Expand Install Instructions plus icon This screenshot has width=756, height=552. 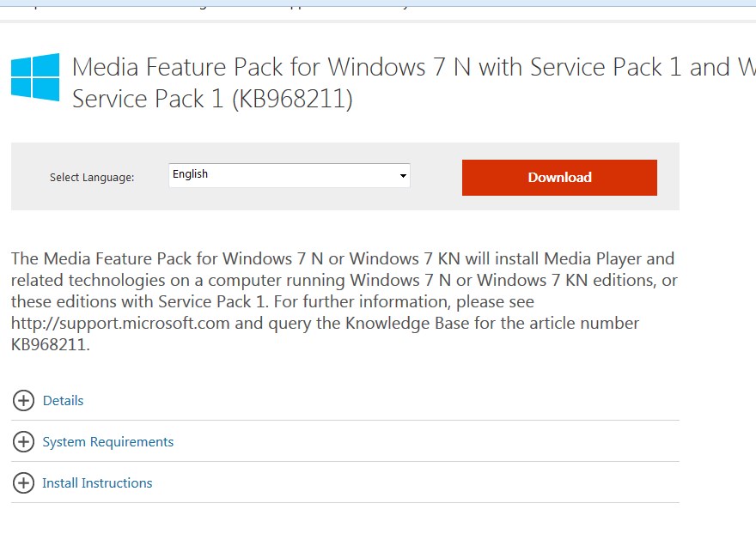(x=23, y=483)
